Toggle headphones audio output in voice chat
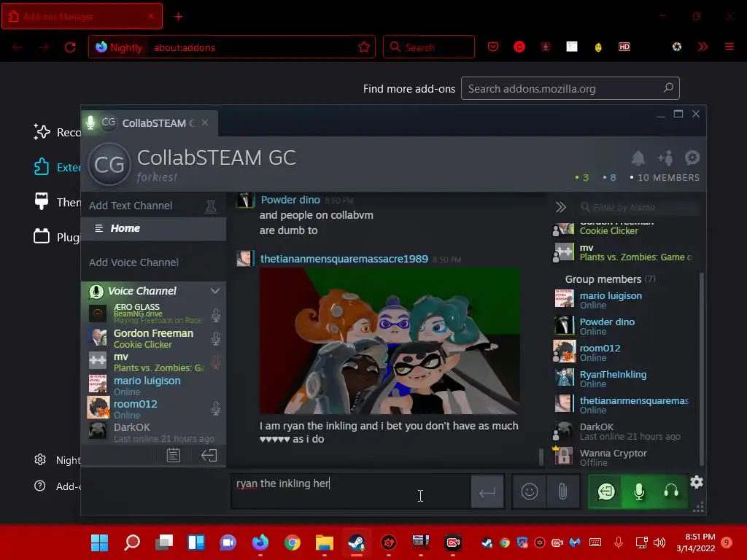Image resolution: width=747 pixels, height=560 pixels. tap(671, 491)
